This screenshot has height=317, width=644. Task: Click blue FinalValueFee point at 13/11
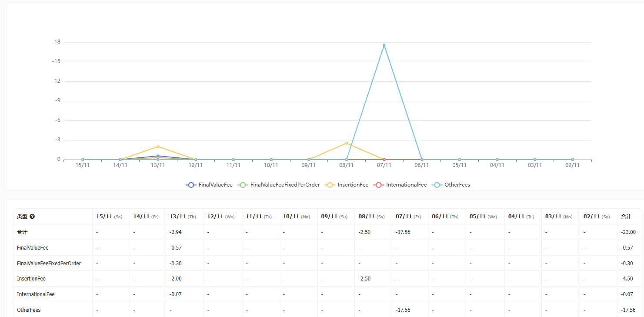pyautogui.click(x=158, y=156)
